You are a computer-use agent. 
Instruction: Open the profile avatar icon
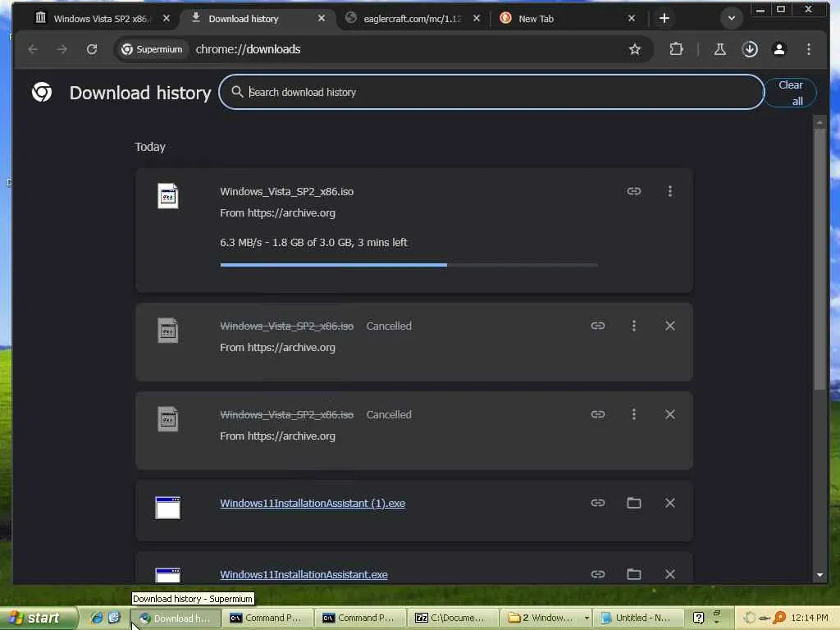pyautogui.click(x=779, y=49)
